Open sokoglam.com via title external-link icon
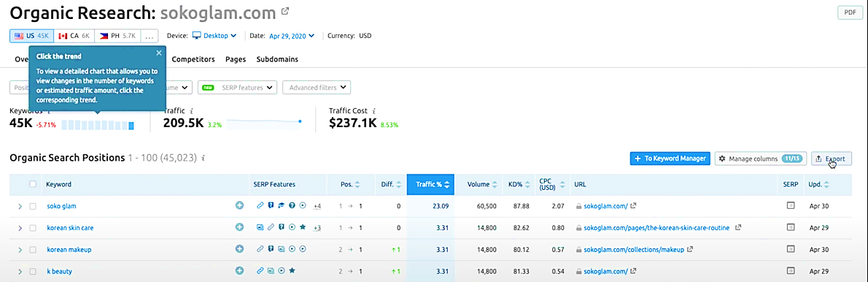 point(285,11)
